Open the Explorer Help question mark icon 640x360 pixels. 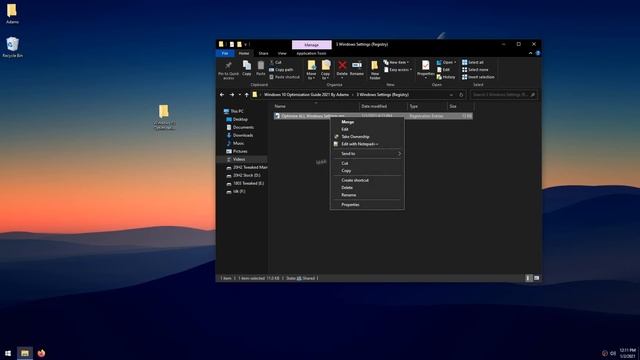point(538,53)
